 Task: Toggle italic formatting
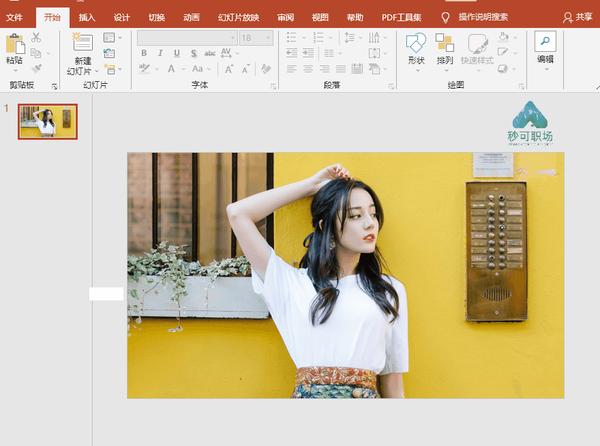[160, 54]
